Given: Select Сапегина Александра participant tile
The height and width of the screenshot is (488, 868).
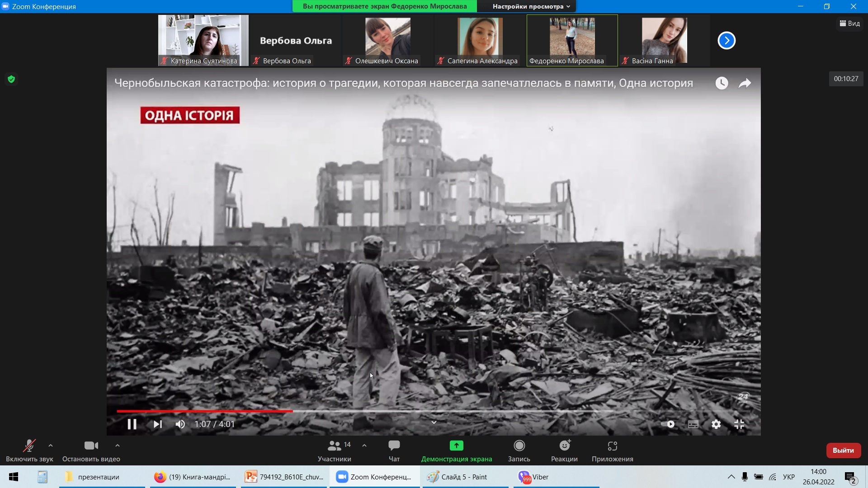Looking at the screenshot, I should [x=480, y=40].
